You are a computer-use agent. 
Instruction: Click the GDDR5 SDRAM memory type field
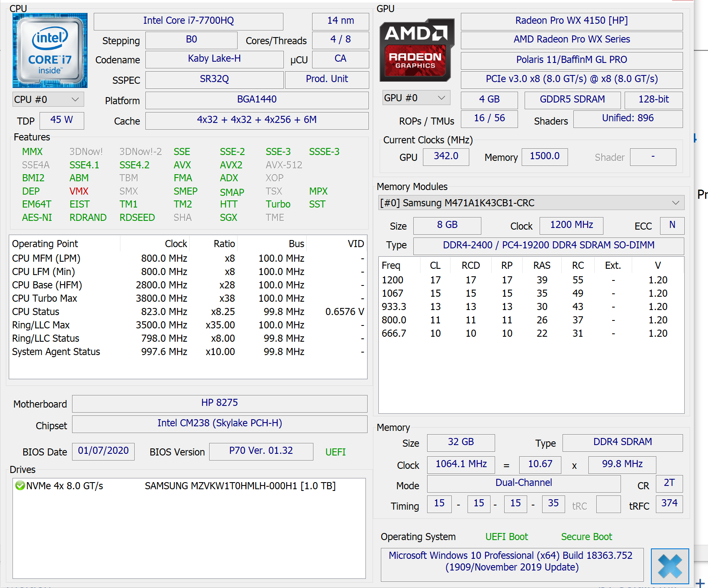572,100
